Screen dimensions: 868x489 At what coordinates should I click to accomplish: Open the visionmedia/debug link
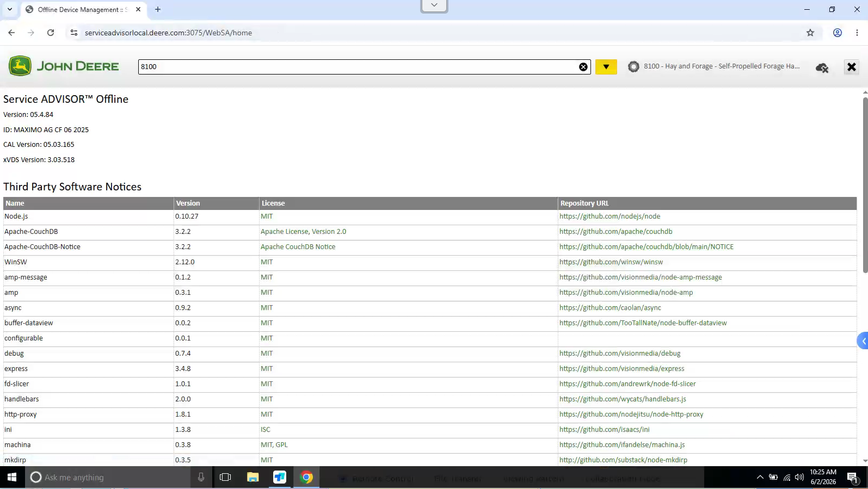[620, 354]
